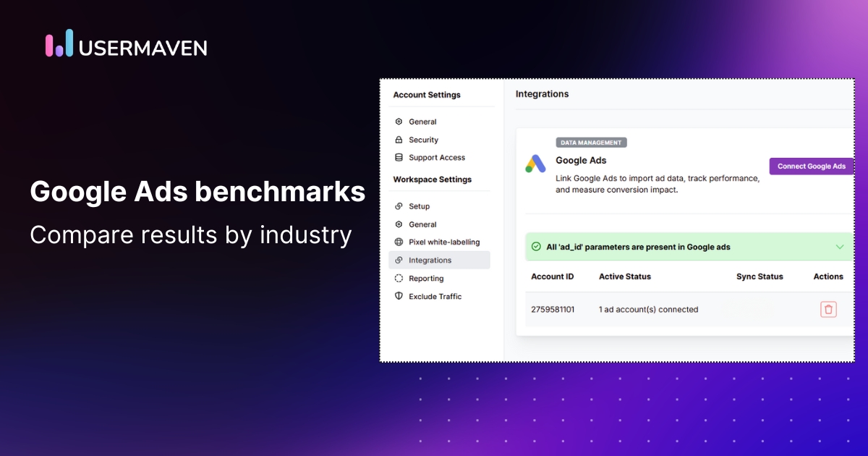Click the Google Ads logo

[535, 163]
